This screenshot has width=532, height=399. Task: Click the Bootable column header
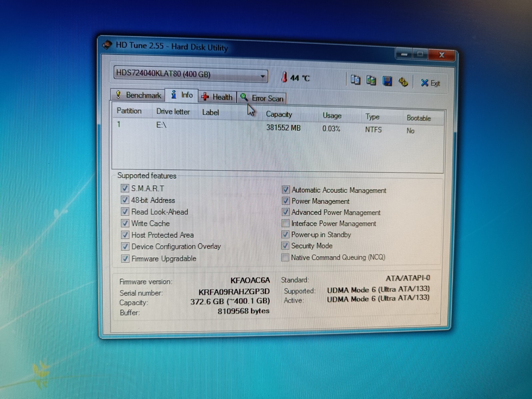point(419,118)
